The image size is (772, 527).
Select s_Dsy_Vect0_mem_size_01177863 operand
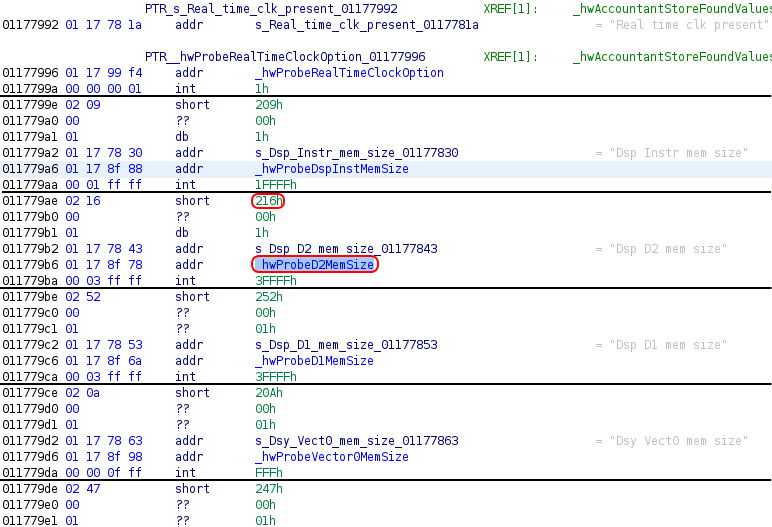coord(356,441)
